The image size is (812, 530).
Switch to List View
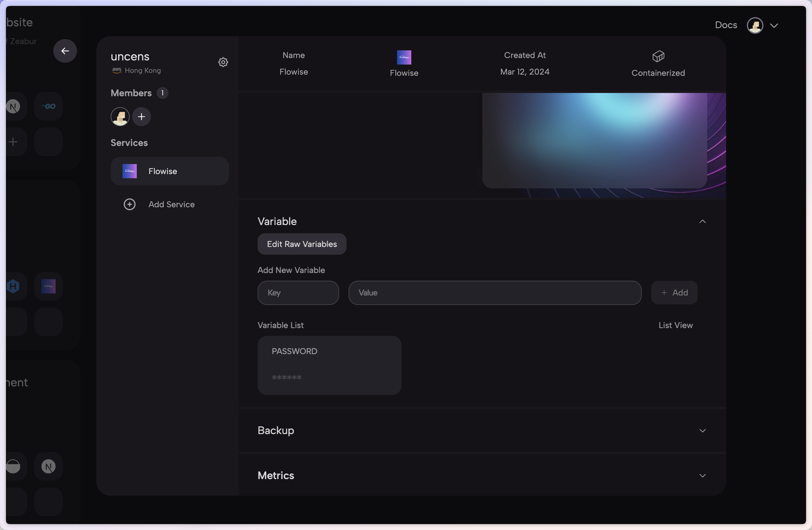[x=675, y=325]
